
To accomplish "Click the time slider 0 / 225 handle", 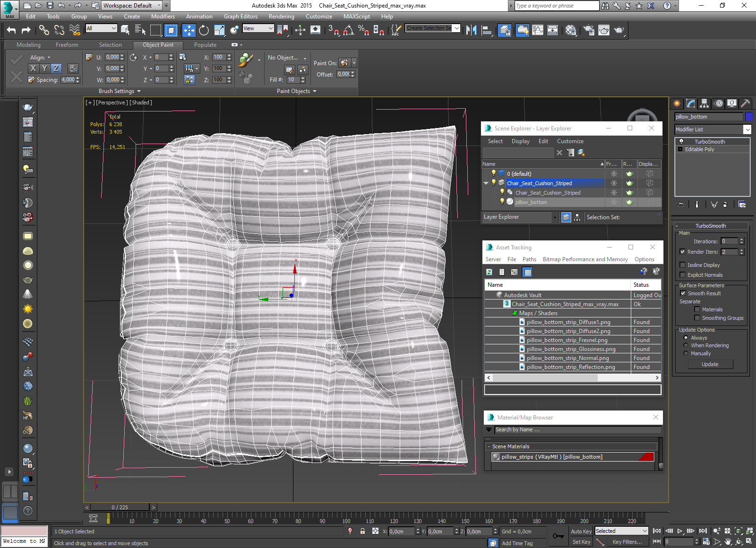I will [x=120, y=507].
